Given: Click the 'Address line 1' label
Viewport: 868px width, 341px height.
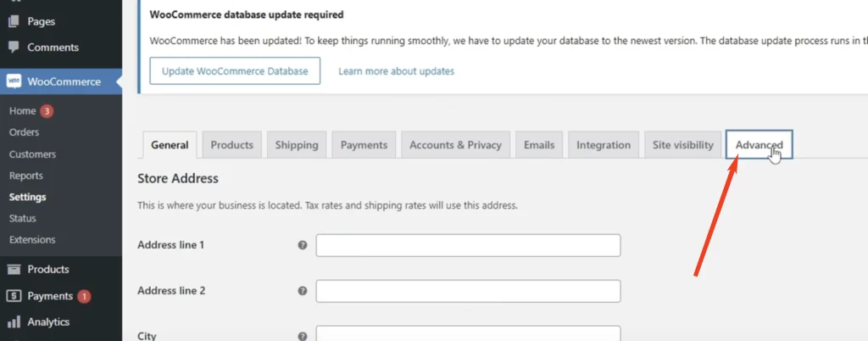Looking at the screenshot, I should tap(171, 244).
